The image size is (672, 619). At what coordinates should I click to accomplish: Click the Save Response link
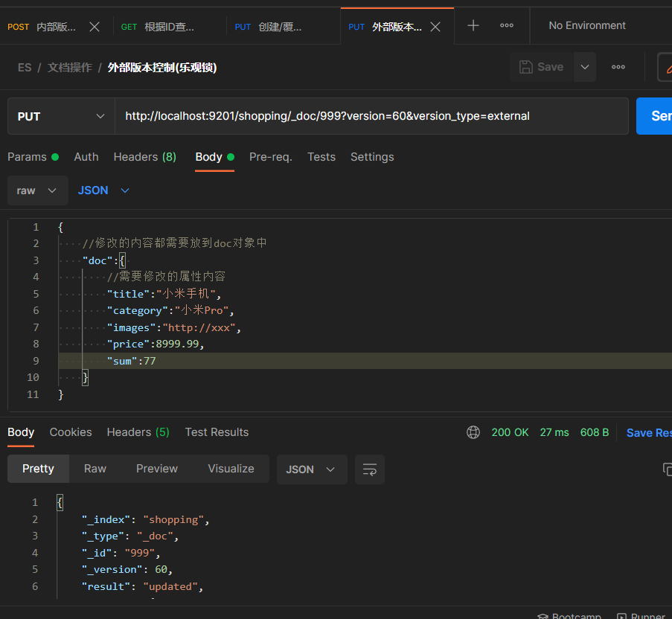649,433
